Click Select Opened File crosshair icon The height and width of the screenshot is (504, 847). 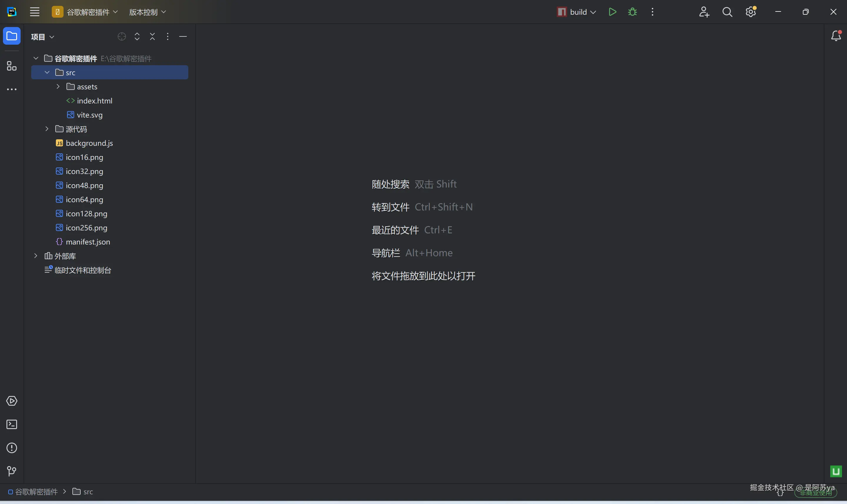pyautogui.click(x=122, y=37)
